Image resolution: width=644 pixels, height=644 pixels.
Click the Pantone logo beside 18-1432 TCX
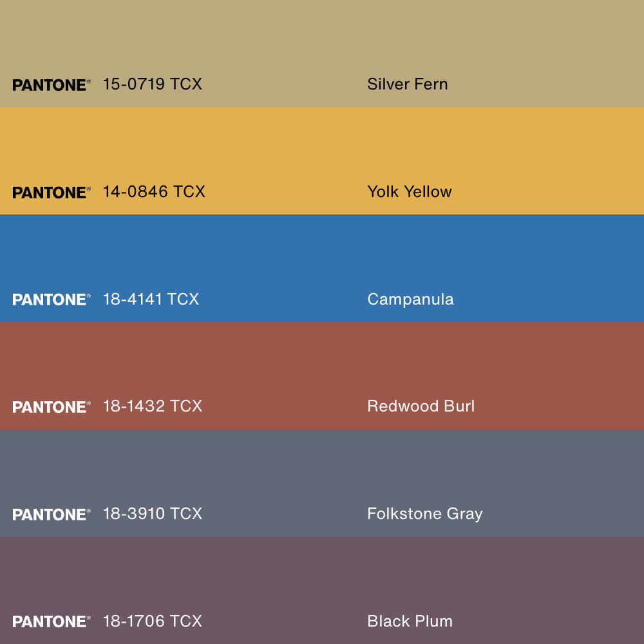coord(51,407)
